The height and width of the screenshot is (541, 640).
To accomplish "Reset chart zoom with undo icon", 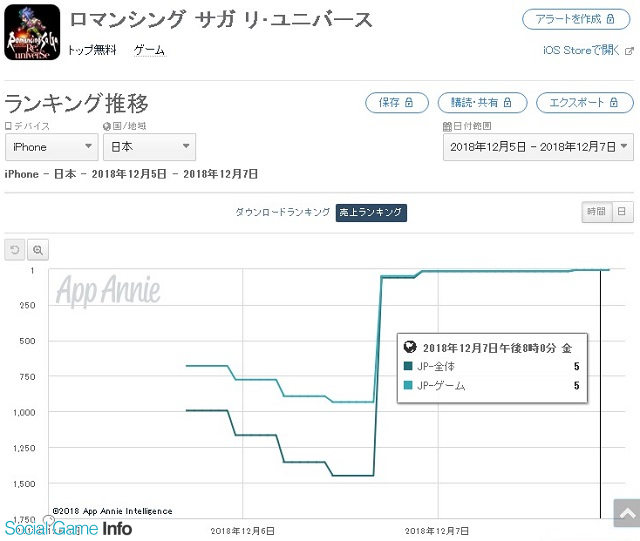I will click(15, 249).
